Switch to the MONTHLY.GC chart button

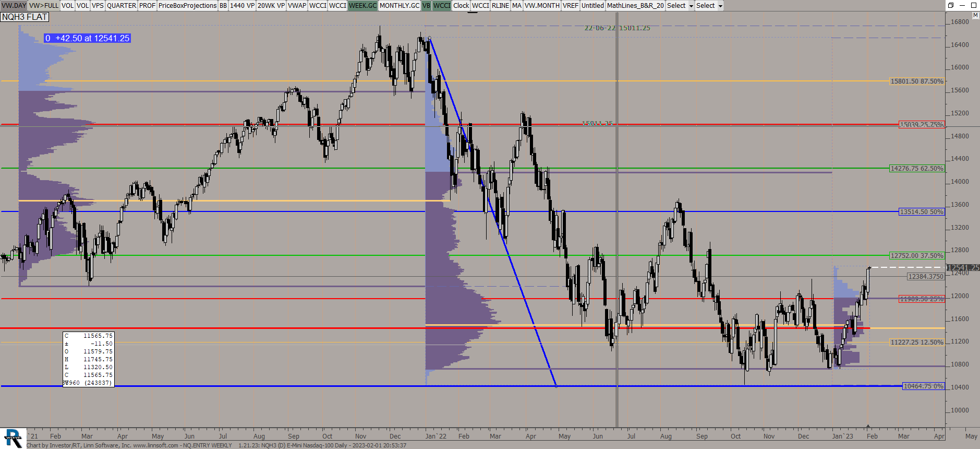click(x=399, y=6)
